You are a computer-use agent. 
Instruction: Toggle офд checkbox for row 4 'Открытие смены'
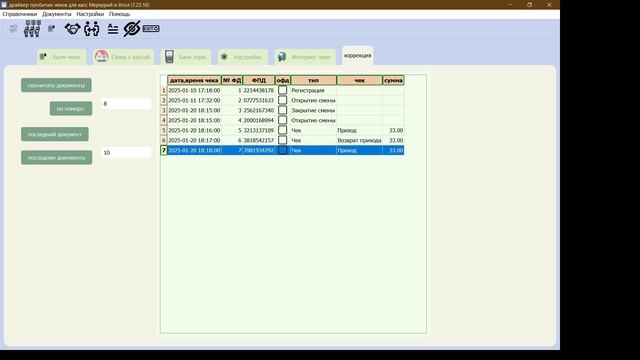pyautogui.click(x=282, y=120)
